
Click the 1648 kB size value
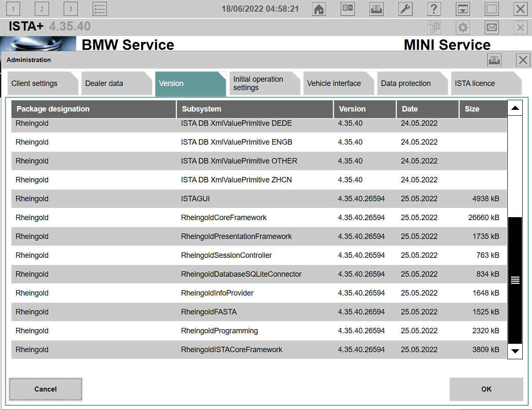click(x=486, y=293)
